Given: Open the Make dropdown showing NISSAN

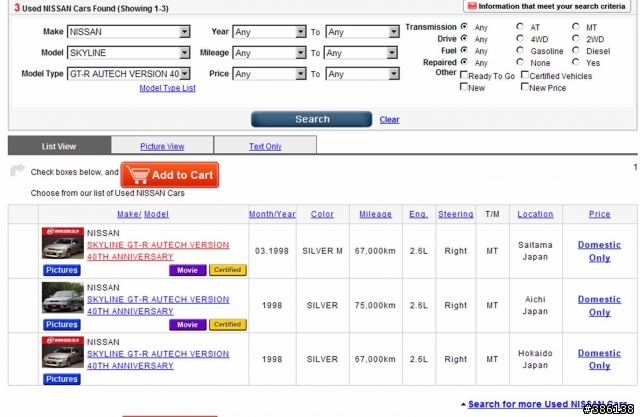Looking at the screenshot, I should tap(129, 32).
